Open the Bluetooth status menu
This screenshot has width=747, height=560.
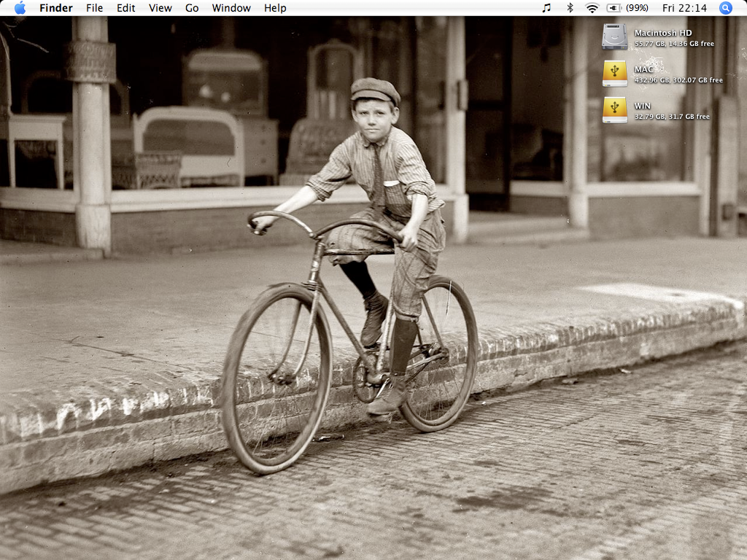coord(570,8)
